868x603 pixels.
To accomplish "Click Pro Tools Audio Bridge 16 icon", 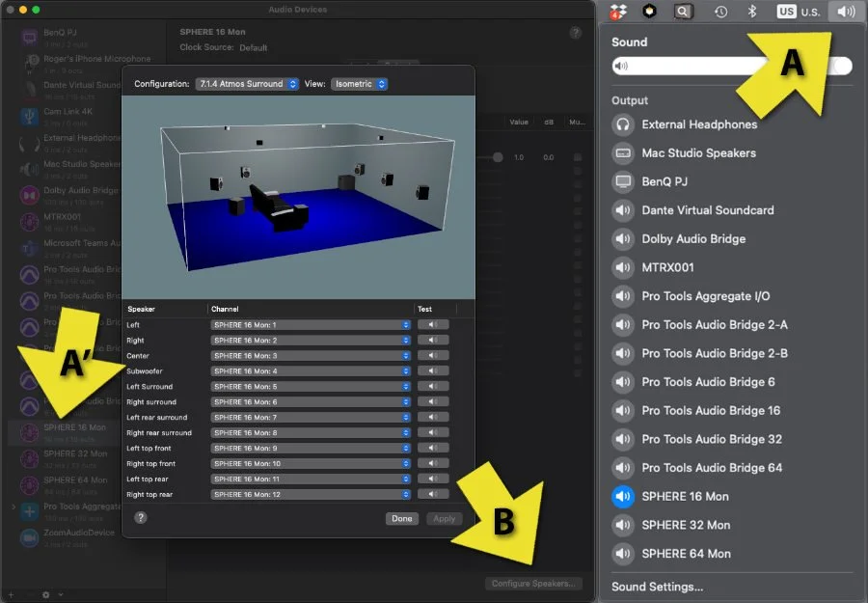I will [623, 411].
